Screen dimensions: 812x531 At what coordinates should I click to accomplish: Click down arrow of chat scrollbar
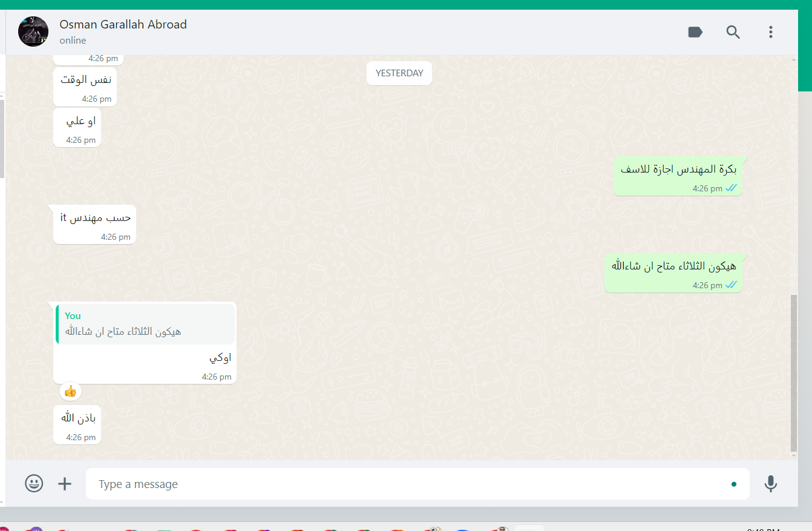[794, 455]
